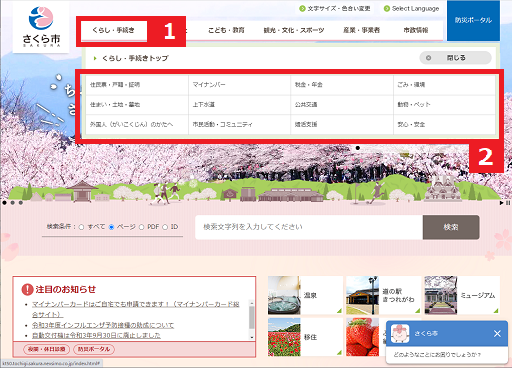
Task: Select the すべて search condition radio
Action: pyautogui.click(x=81, y=227)
